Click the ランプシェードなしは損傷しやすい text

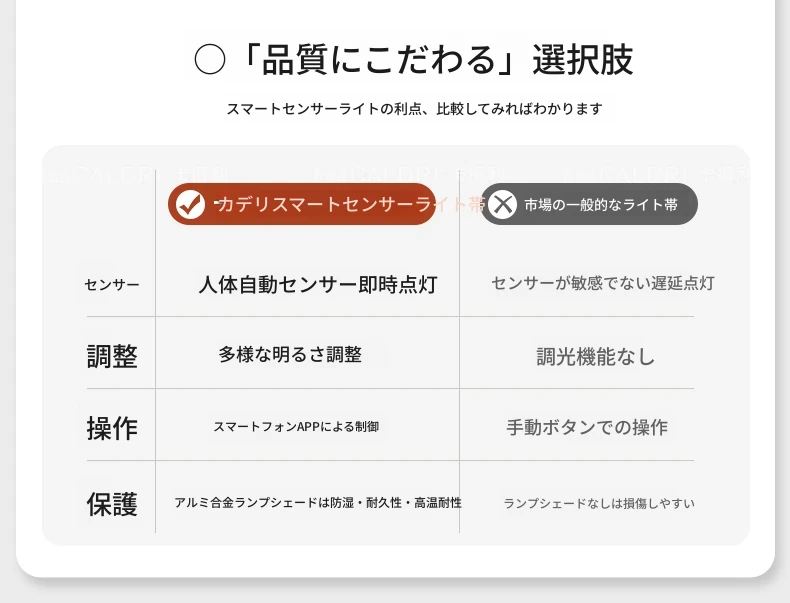coord(599,503)
